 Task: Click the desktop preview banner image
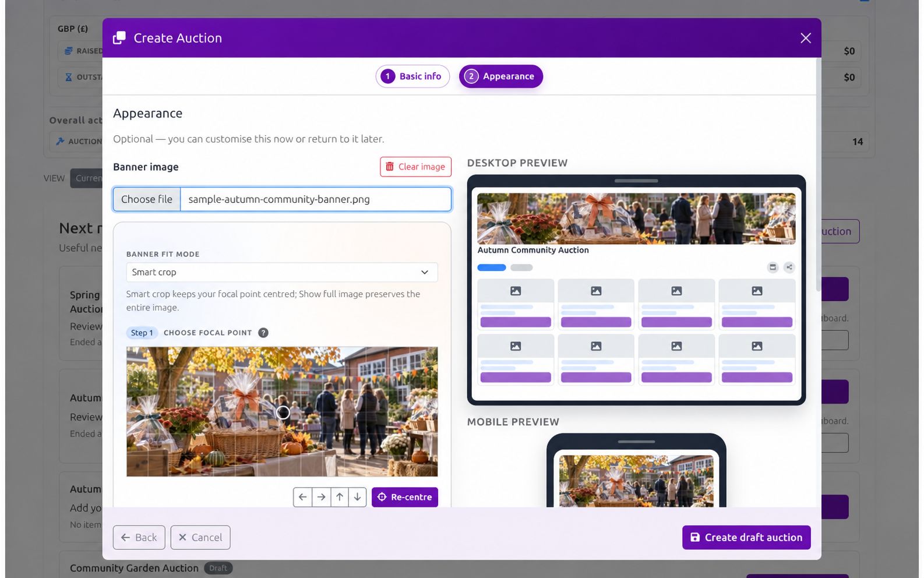(x=636, y=218)
